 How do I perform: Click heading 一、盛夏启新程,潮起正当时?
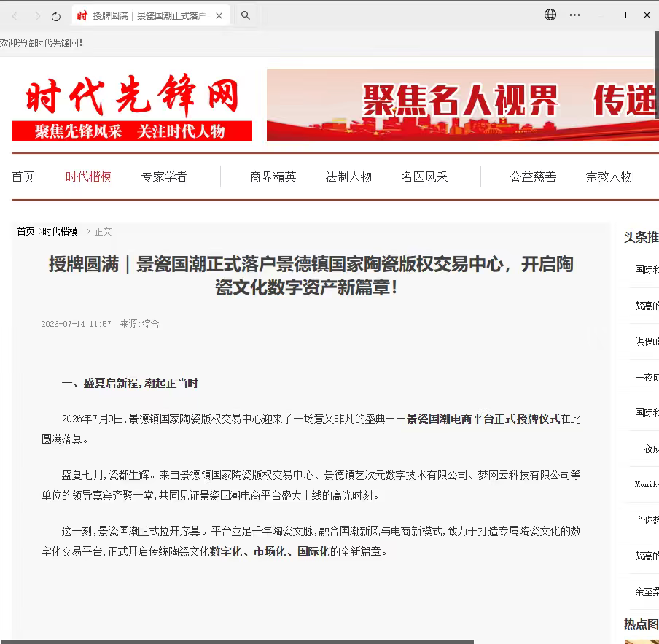coord(130,383)
